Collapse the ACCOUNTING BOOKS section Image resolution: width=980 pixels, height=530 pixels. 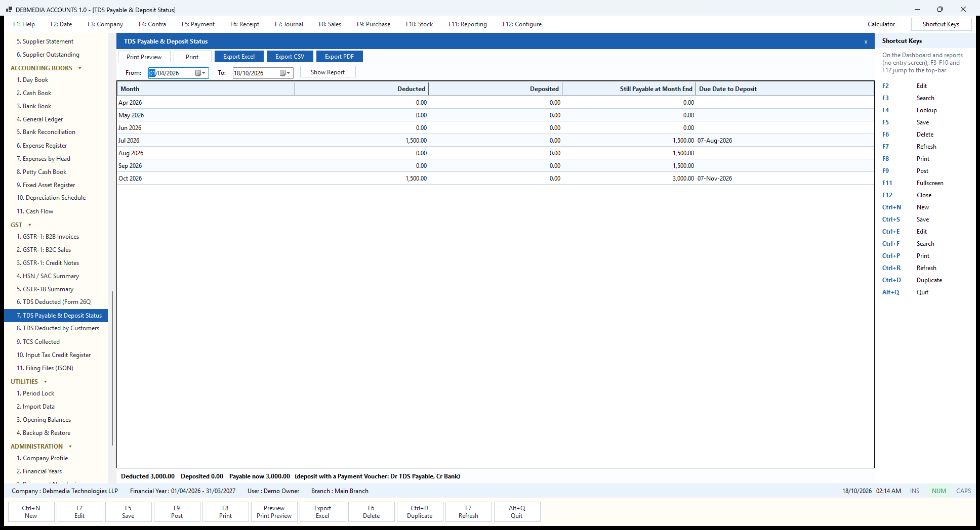point(79,68)
